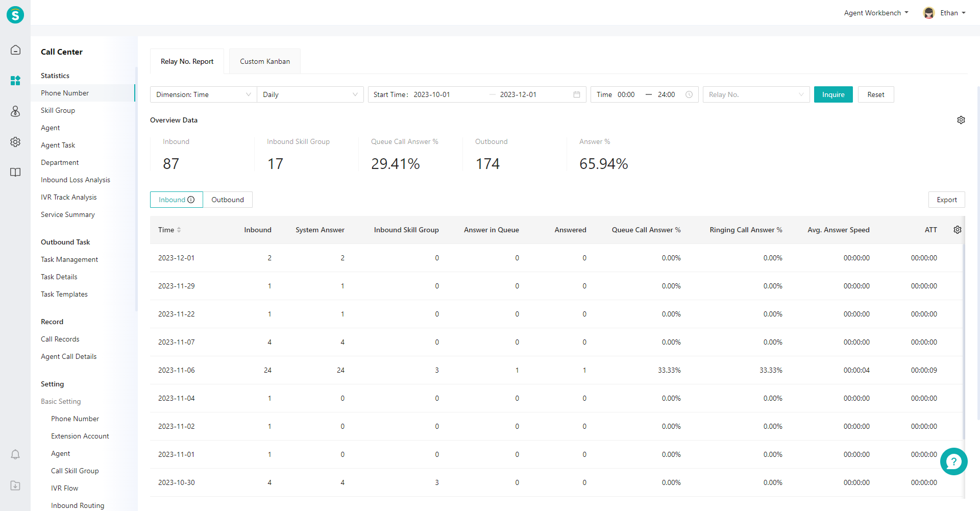Open the contacts person icon in sidebar
Screen dimensions: 980x511
(15, 111)
